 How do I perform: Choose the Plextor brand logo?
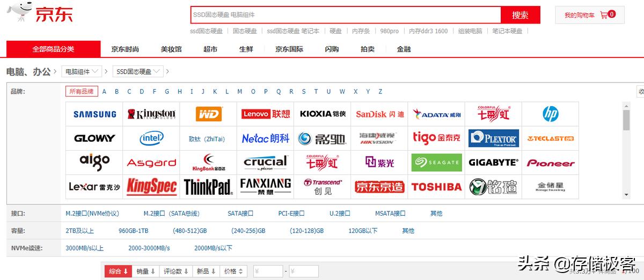(x=494, y=138)
